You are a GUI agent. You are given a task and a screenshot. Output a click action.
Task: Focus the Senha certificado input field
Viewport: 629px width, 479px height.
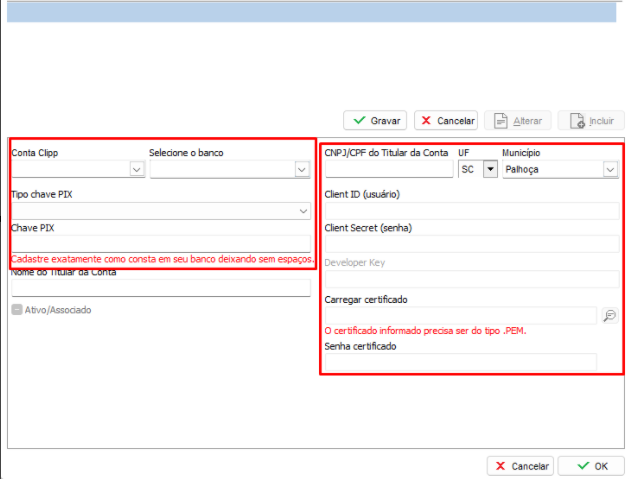click(460, 362)
